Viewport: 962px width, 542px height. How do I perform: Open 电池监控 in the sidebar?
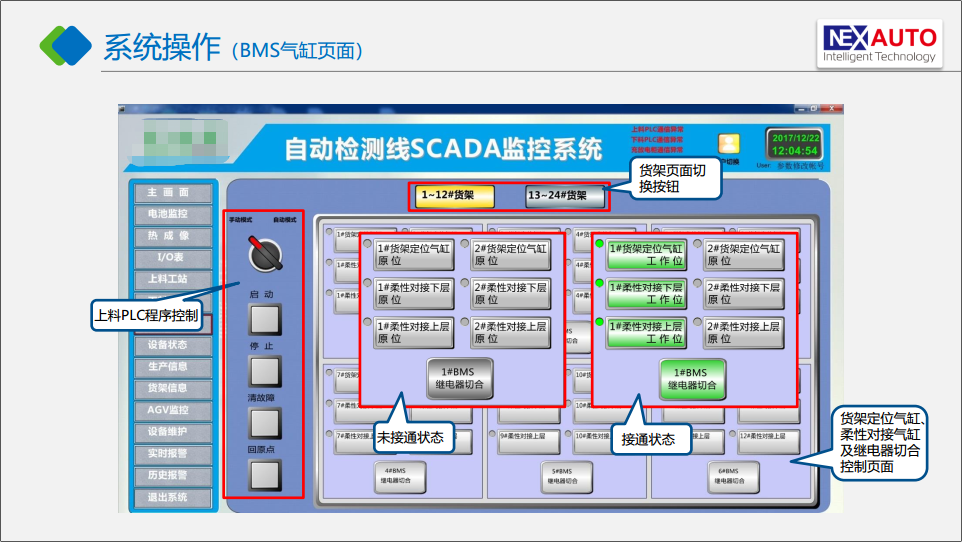(173, 214)
